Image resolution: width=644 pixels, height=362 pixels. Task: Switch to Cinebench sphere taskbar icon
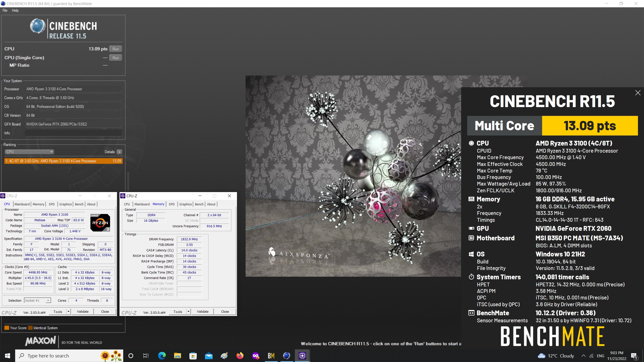point(287,356)
